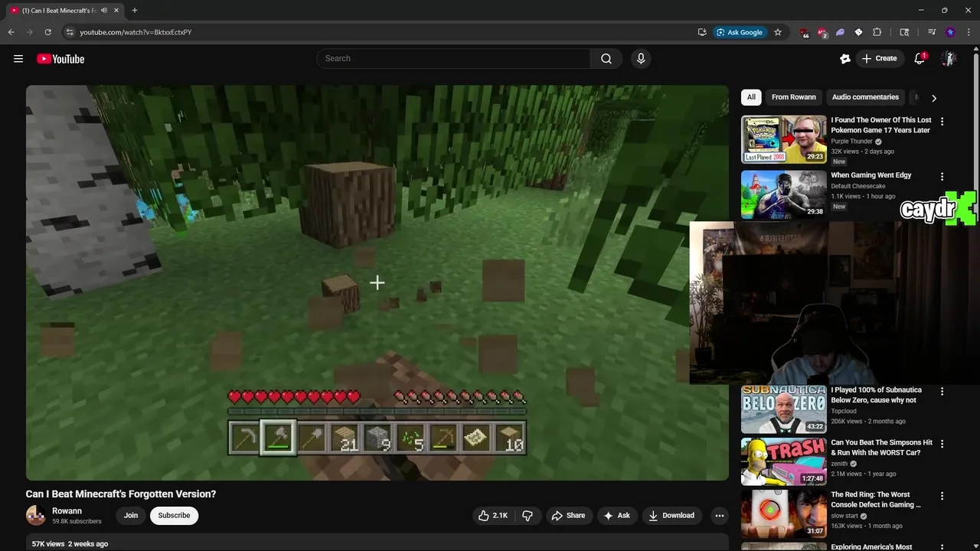Open the Rowann channel avatar
980x551 pixels.
[x=36, y=515]
